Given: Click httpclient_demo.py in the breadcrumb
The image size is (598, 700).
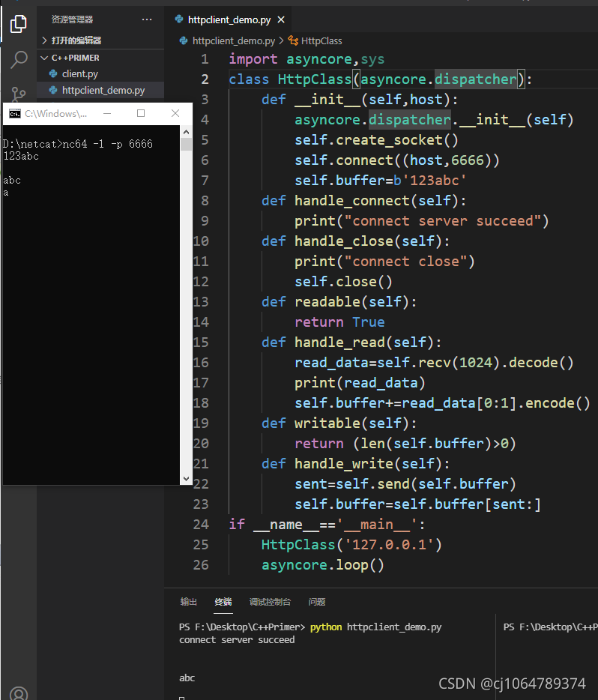Looking at the screenshot, I should click(x=233, y=40).
